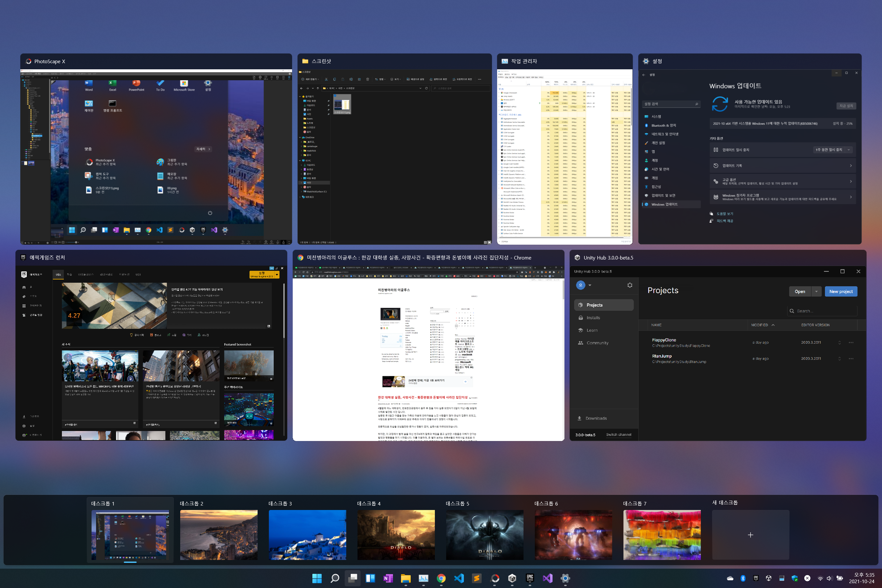Launch OneNote from the taskbar
This screenshot has height=588, width=882.
point(388,578)
